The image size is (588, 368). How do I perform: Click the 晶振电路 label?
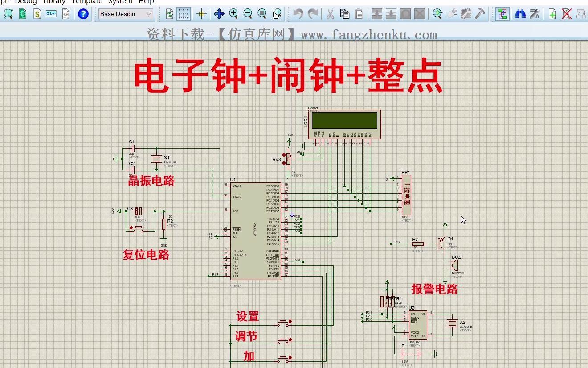point(151,181)
